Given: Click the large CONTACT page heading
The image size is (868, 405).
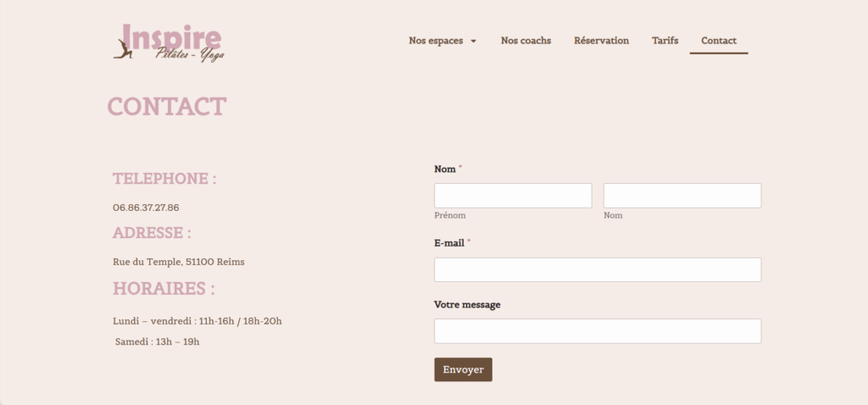Looking at the screenshot, I should [x=167, y=107].
